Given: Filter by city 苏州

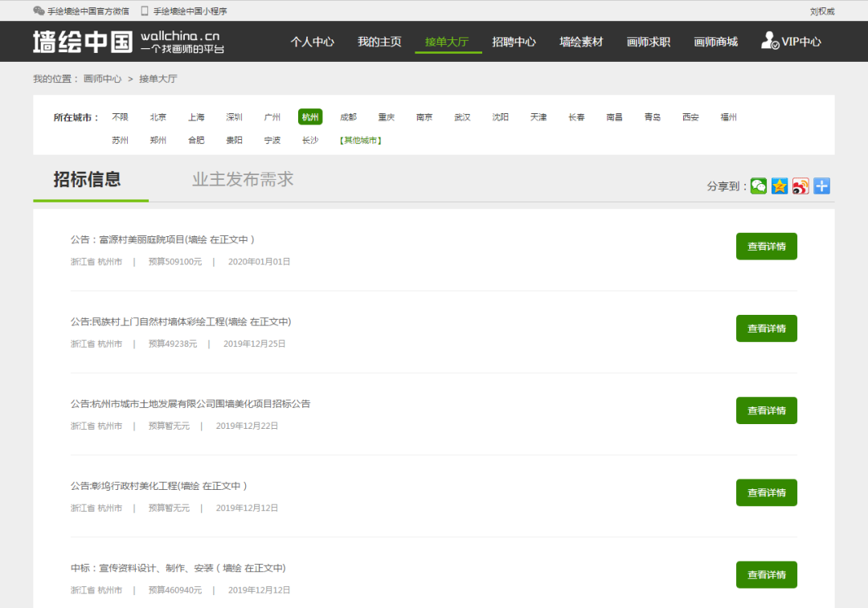Looking at the screenshot, I should coord(120,141).
